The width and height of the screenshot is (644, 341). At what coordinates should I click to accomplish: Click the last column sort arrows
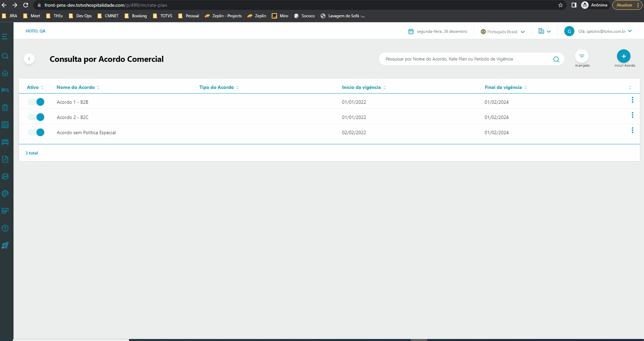[x=630, y=88]
